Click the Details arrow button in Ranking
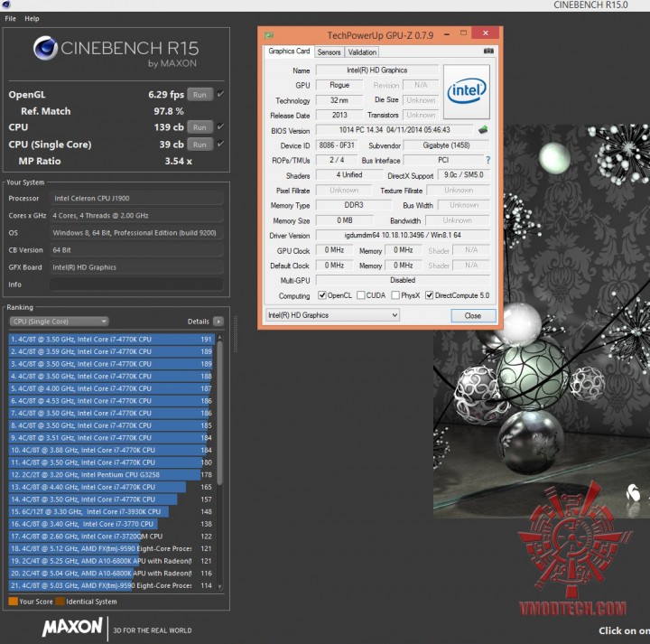The width and height of the screenshot is (650, 644). pos(218,322)
